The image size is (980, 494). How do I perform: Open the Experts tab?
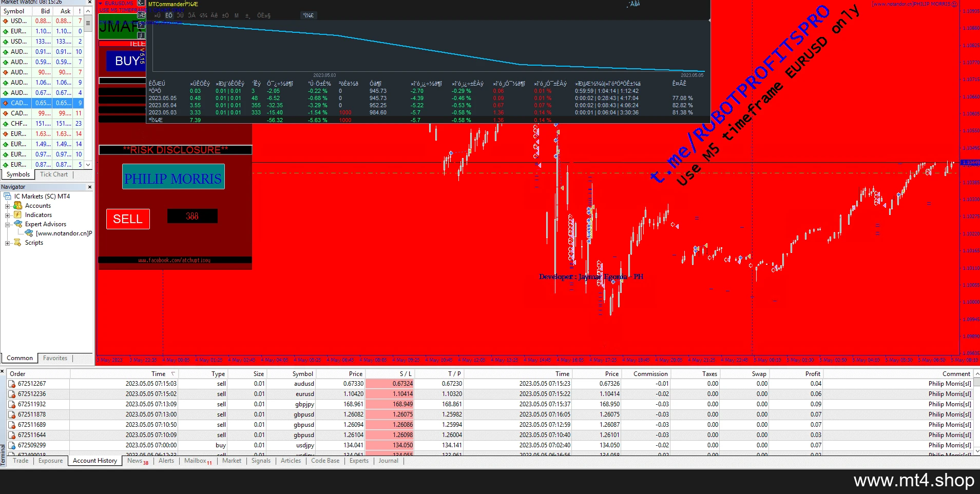coord(359,461)
